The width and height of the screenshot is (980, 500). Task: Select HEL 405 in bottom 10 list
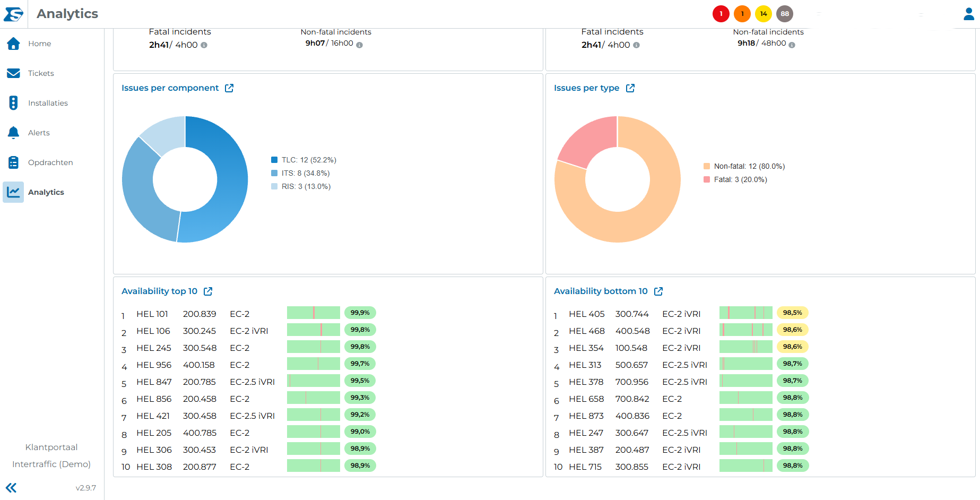681,314
